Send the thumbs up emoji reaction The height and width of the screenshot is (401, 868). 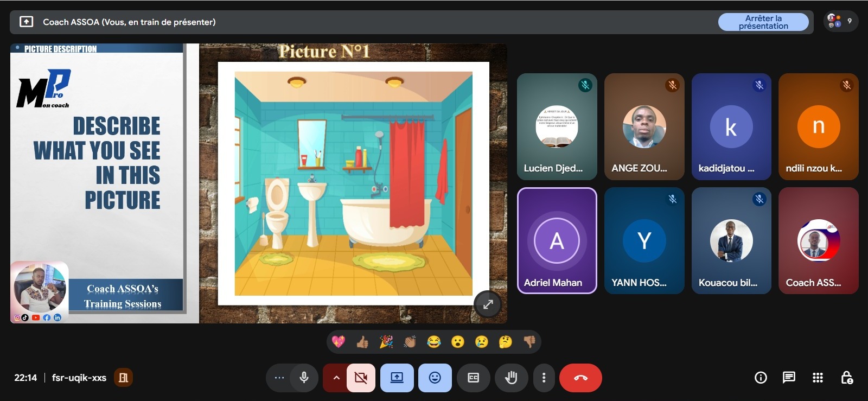pos(362,342)
